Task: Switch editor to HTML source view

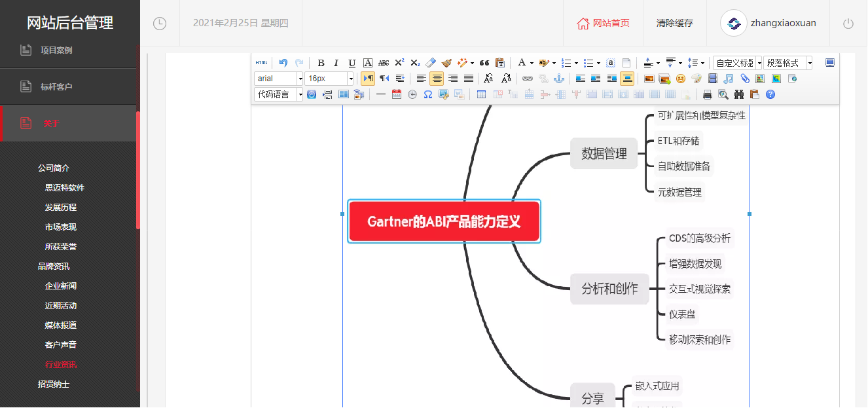Action: click(x=261, y=63)
